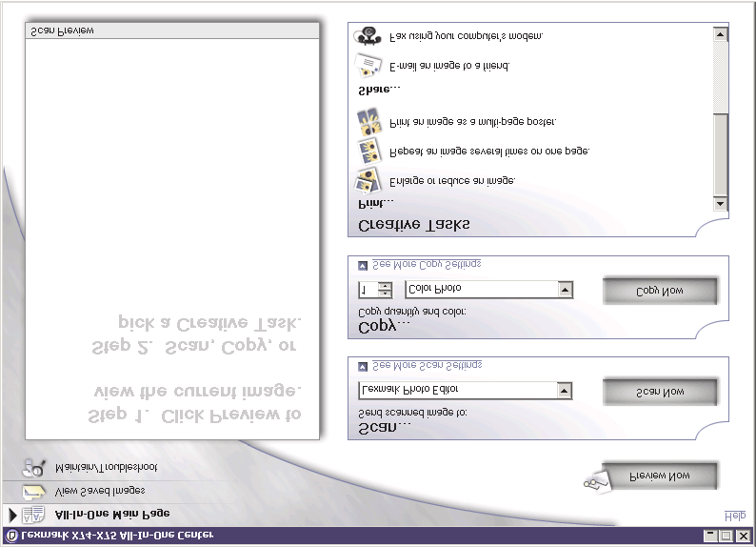Select 'Print an image as a multi-page poster'
This screenshot has height=547, width=756.
[472, 122]
